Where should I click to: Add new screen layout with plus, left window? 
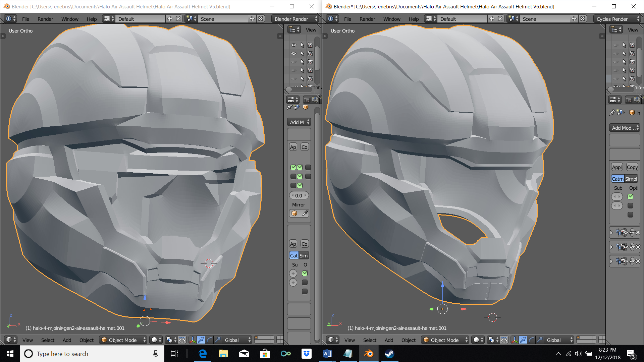click(170, 19)
